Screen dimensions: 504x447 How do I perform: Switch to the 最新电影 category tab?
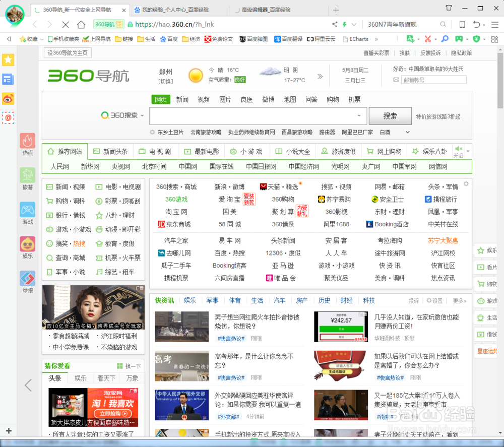point(202,151)
